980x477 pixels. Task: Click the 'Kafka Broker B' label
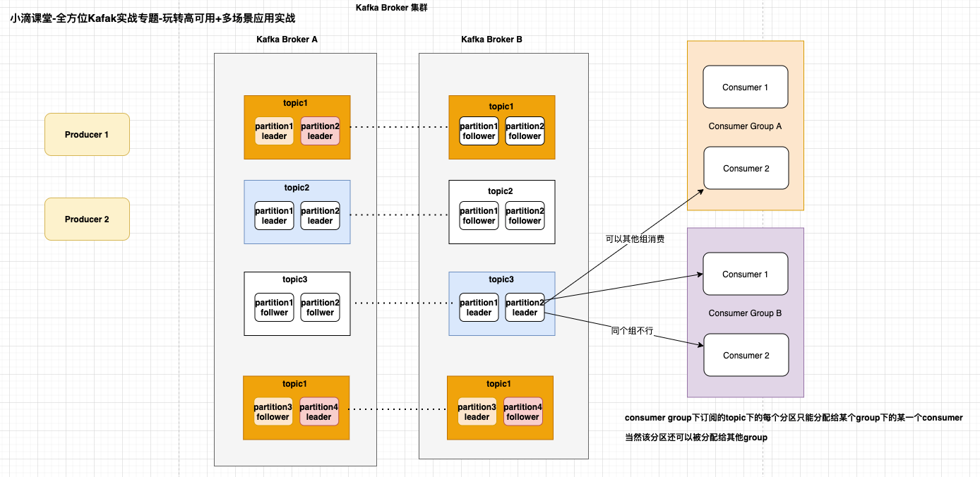point(491,40)
